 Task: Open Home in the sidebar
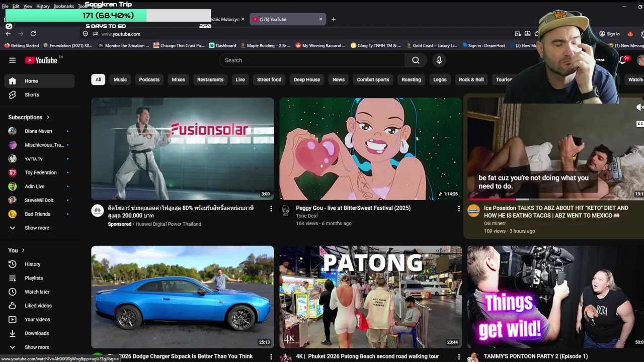coord(39,81)
